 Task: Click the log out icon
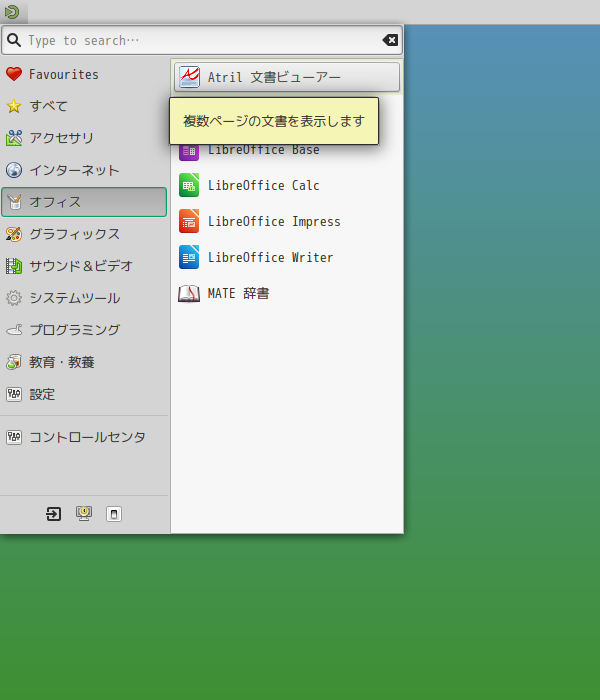(x=54, y=514)
